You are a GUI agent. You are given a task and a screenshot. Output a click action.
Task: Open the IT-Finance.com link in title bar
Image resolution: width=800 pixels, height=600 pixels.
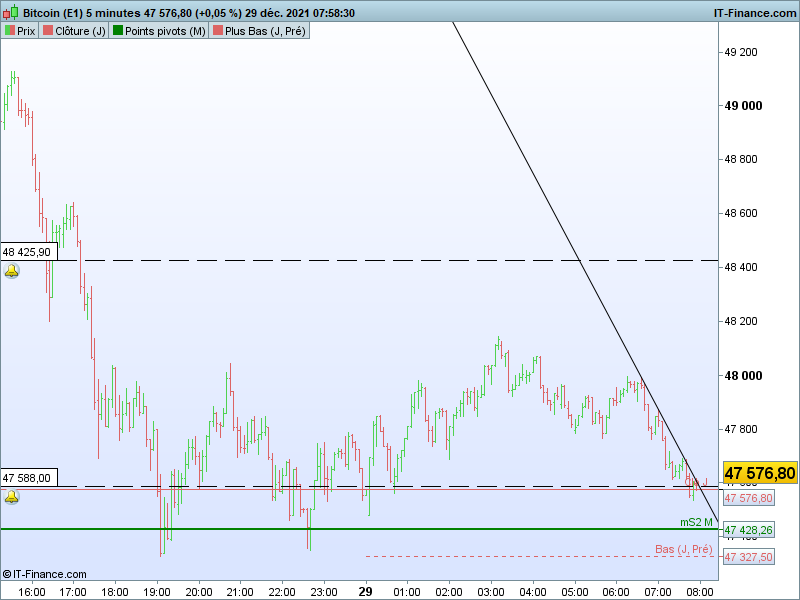pos(755,13)
